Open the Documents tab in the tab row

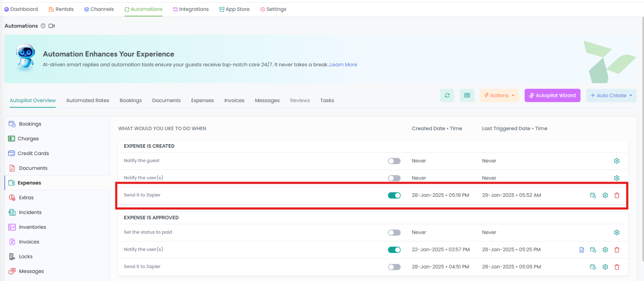click(x=166, y=100)
